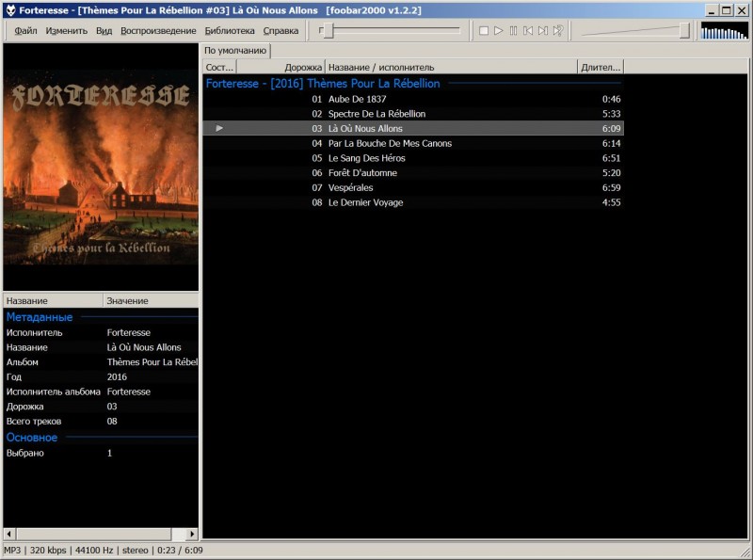Select track 02 Spectre De La Rébellion
This screenshot has width=753, height=560.
[413, 114]
